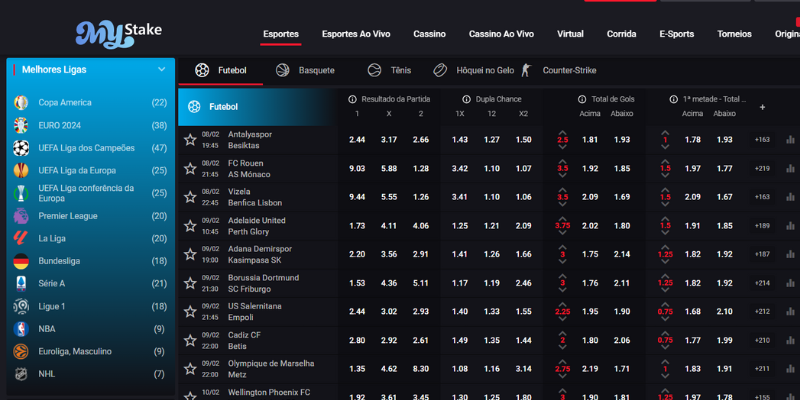Select Bundesliga German flag icon

pos(21,261)
